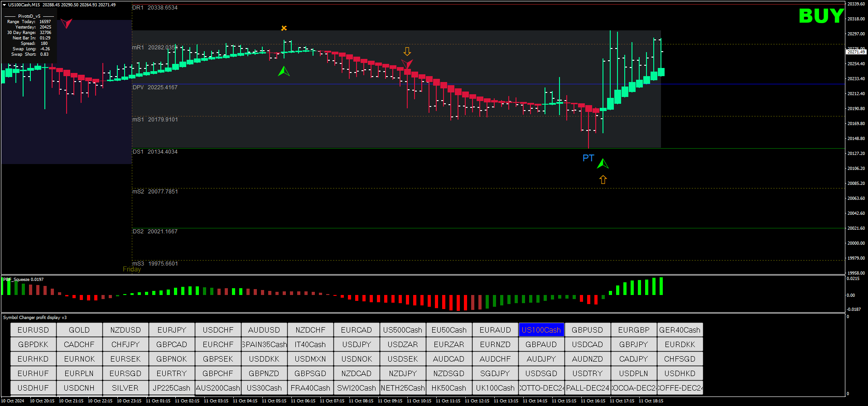
Task: Click the Friday day separator label
Action: pyautogui.click(x=132, y=269)
